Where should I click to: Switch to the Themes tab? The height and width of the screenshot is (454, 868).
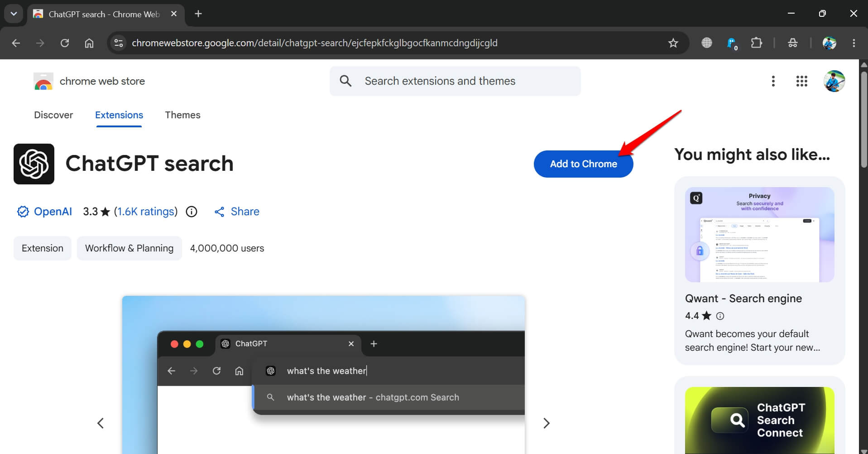182,115
